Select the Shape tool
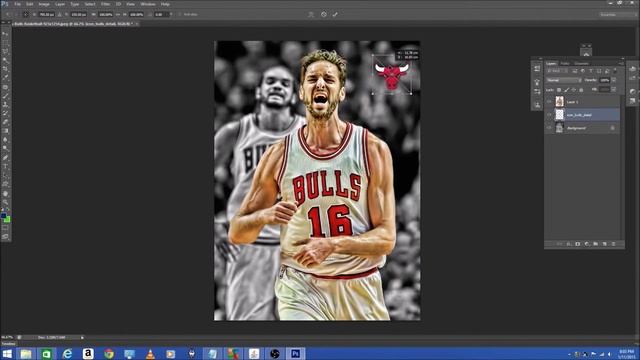The image size is (640, 360). [x=6, y=184]
